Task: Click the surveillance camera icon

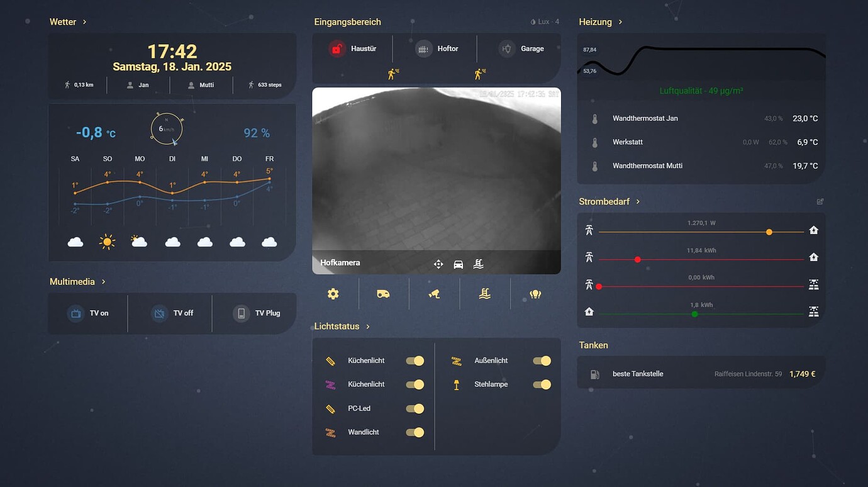Action: [x=434, y=294]
